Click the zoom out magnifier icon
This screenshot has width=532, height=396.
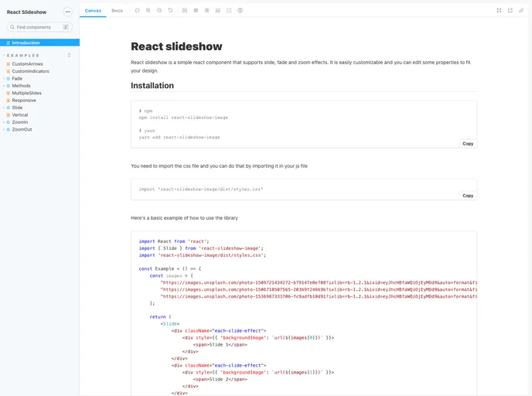[159, 11]
